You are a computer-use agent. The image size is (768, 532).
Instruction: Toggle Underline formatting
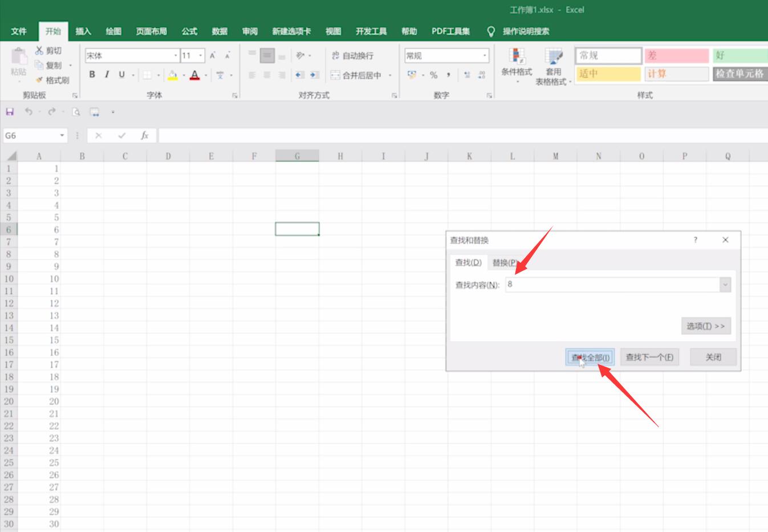(121, 75)
